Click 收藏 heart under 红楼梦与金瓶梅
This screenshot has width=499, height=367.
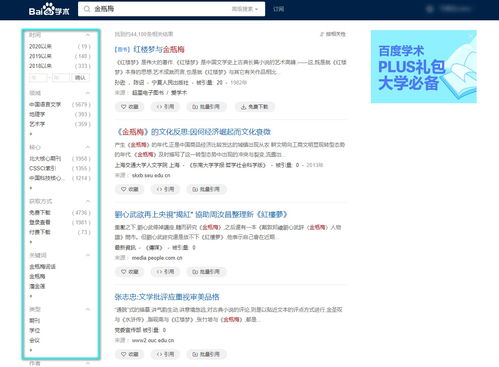click(129, 107)
